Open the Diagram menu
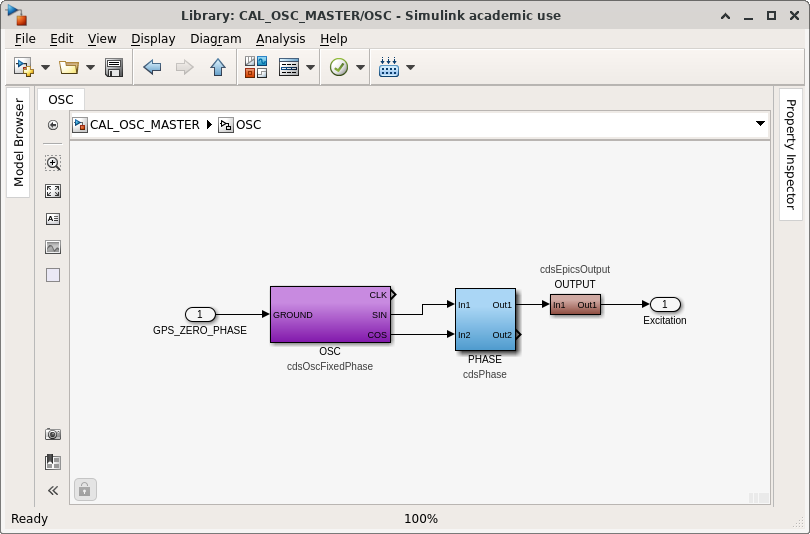810x534 pixels. 215,39
